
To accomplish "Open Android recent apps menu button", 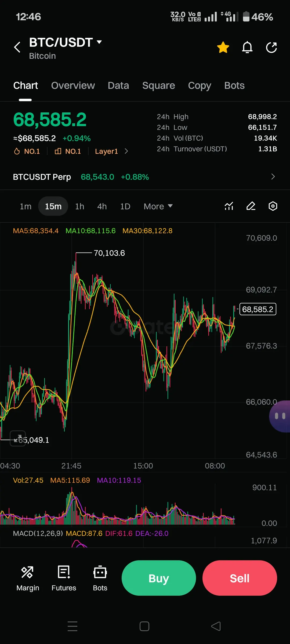I will (73, 626).
